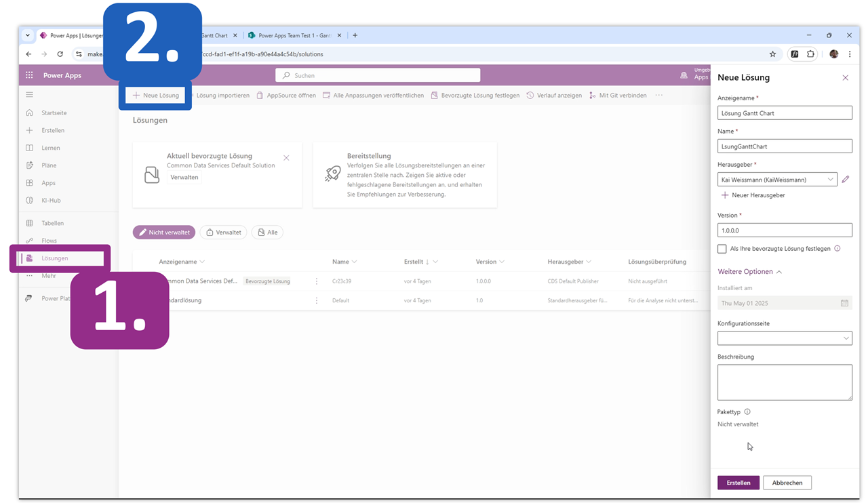This screenshot has width=868, height=503.
Task: Open the Herausgeber column header menu
Action: pos(570,262)
